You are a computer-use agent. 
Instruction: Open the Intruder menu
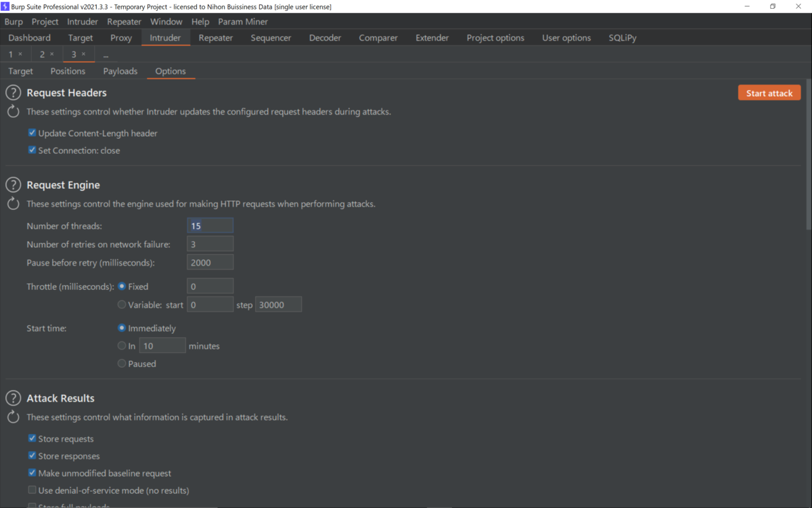(83, 22)
